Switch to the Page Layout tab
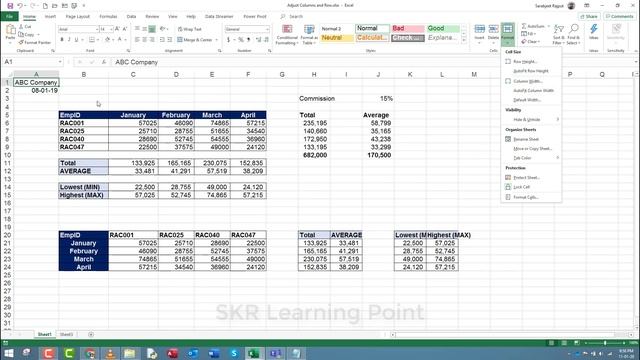 tap(78, 17)
